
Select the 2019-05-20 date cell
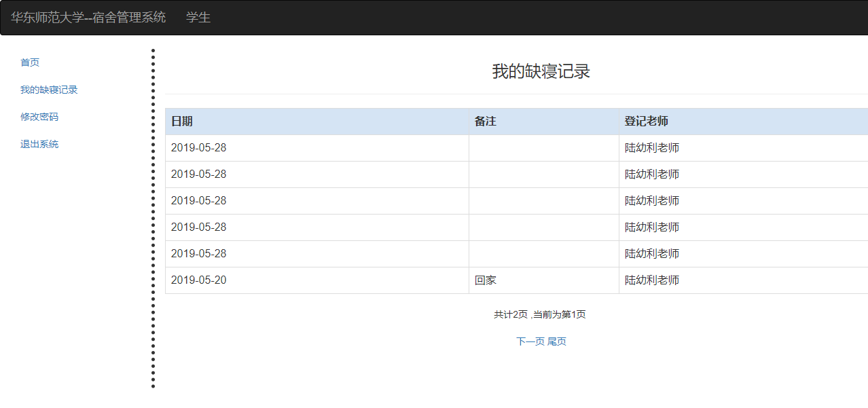(199, 280)
